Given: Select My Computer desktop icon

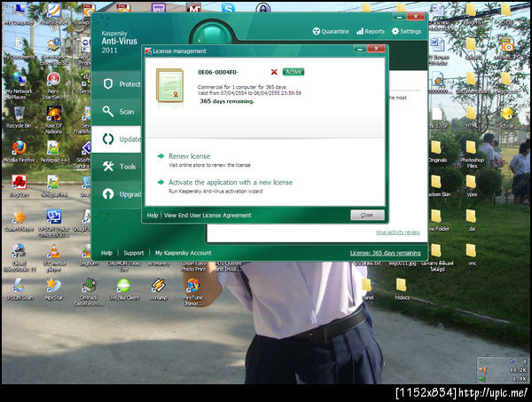Looking at the screenshot, I should [19, 14].
